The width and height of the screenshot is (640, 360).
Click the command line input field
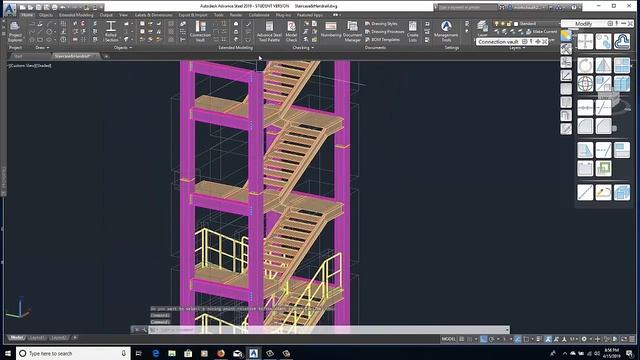click(x=327, y=330)
